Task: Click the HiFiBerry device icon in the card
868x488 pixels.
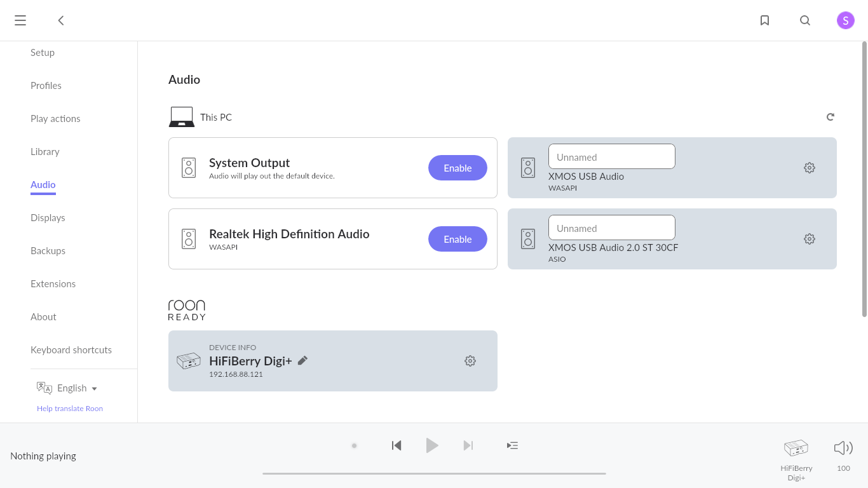Action: pyautogui.click(x=189, y=361)
